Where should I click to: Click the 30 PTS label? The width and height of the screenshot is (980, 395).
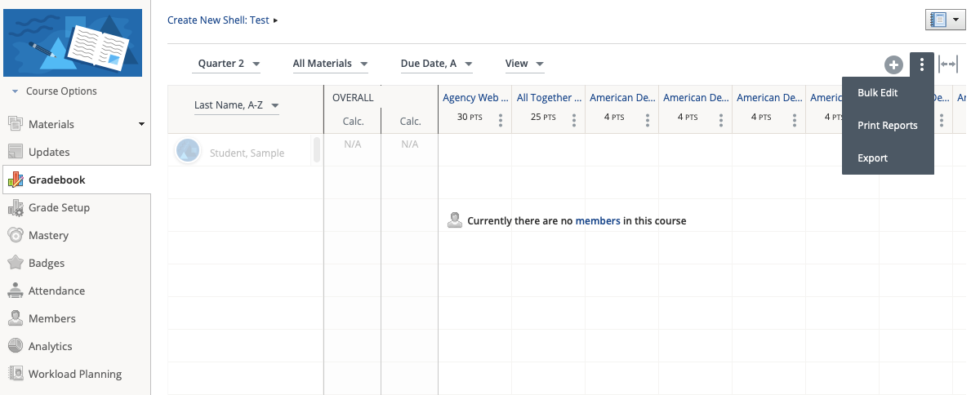(470, 118)
